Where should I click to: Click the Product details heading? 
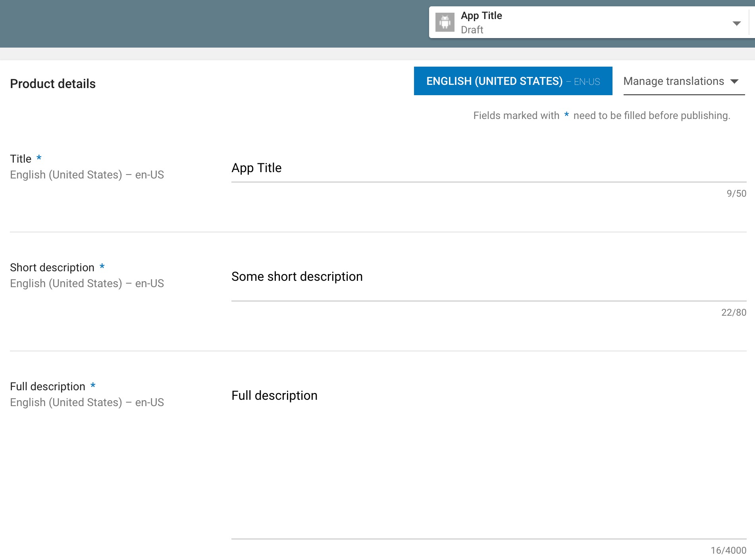[53, 84]
